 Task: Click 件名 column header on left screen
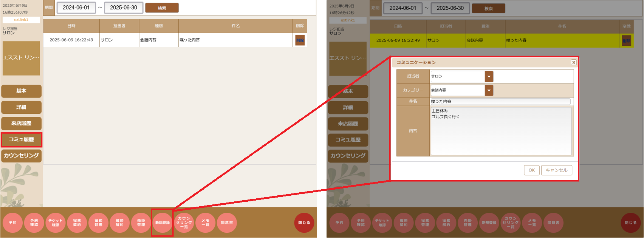pyautogui.click(x=235, y=26)
